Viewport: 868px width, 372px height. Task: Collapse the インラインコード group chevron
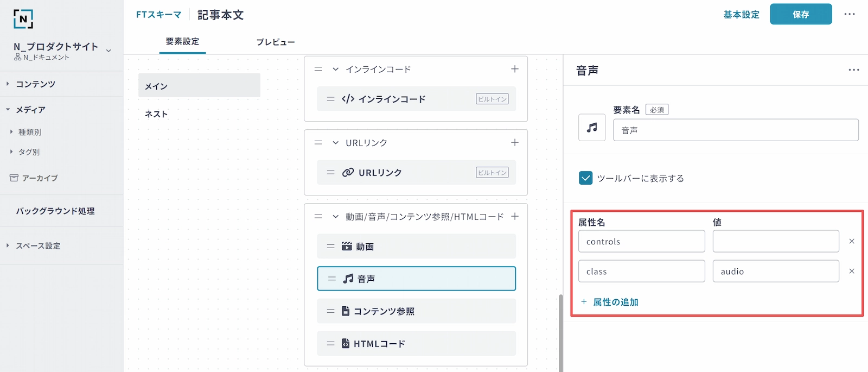coord(335,70)
